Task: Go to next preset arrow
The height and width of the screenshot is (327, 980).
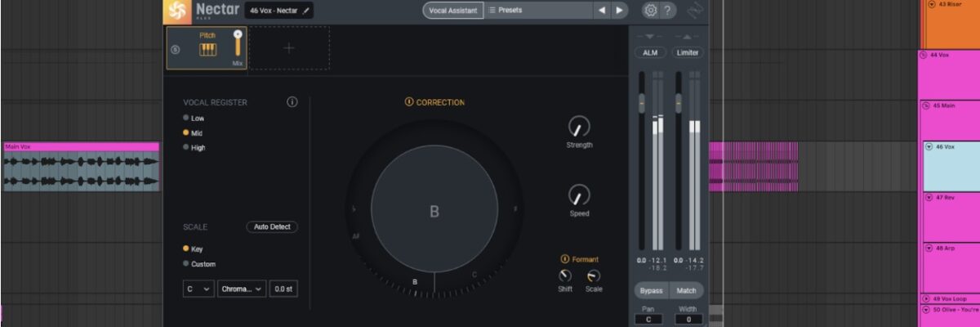Action: (620, 11)
